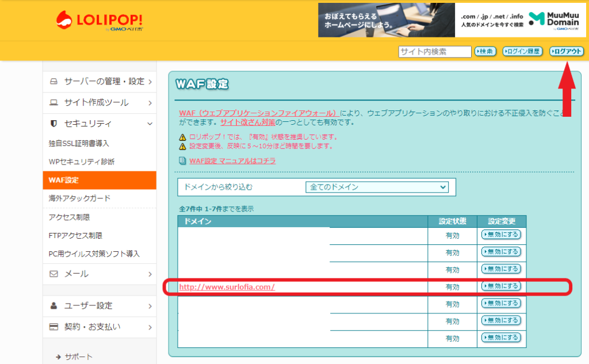Collapse the セキュリティ sidebar section
Image resolution: width=589 pixels, height=364 pixels.
149,123
